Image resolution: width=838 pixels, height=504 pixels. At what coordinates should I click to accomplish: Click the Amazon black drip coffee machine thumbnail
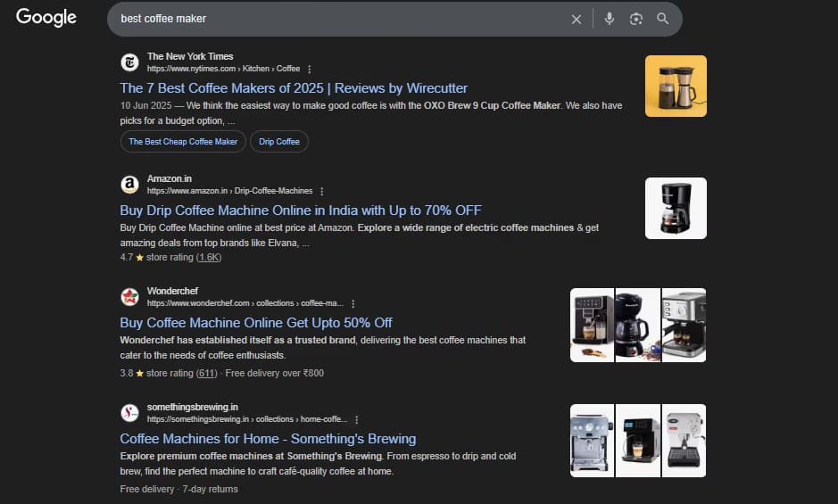[x=676, y=208]
